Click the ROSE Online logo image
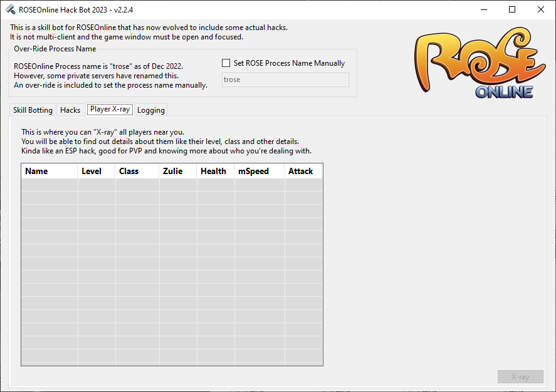The width and height of the screenshot is (556, 392). coord(480,63)
